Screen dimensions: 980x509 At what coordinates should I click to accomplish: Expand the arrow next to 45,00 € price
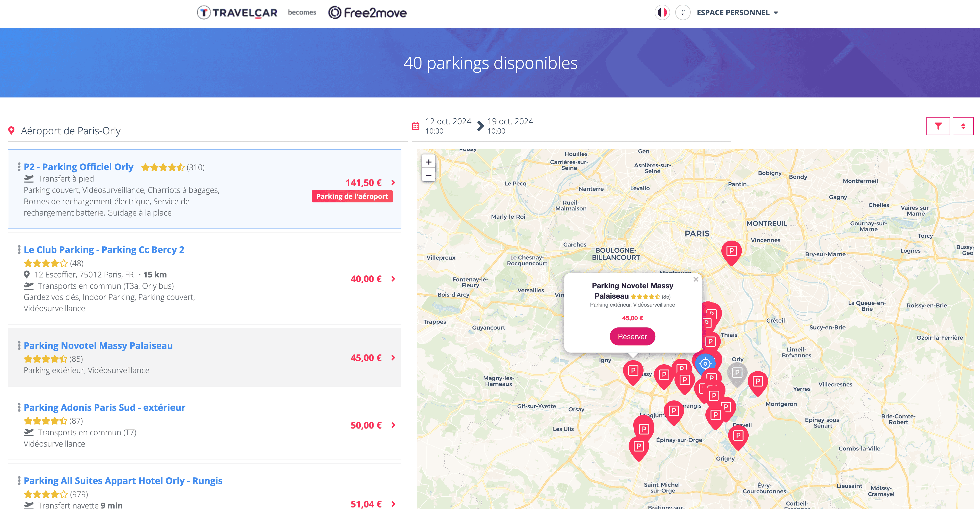[393, 358]
